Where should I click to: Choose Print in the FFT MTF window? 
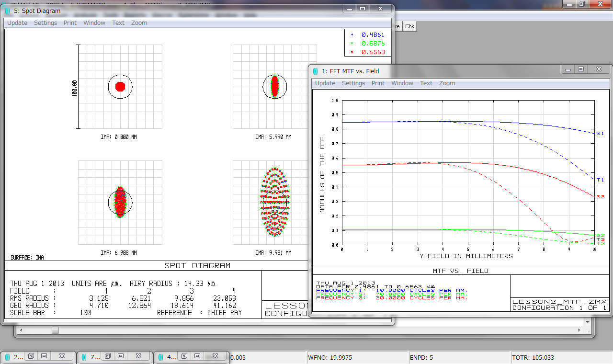[x=378, y=83]
